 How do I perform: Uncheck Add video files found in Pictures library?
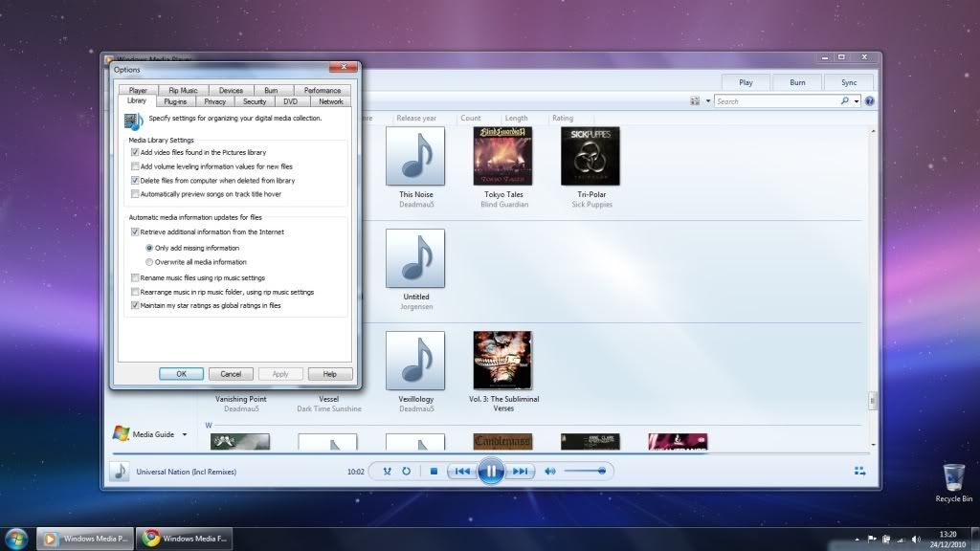[135, 152]
